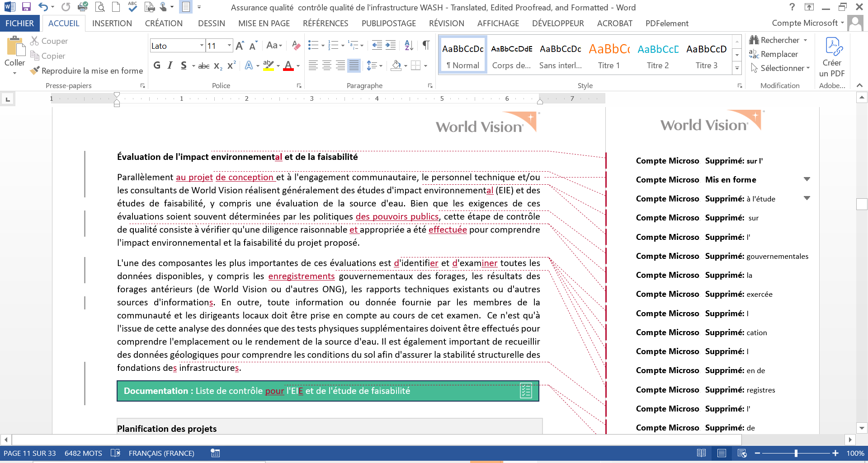Apply bullet list formatting
Viewport: 868px width, 463px height.
pyautogui.click(x=313, y=45)
